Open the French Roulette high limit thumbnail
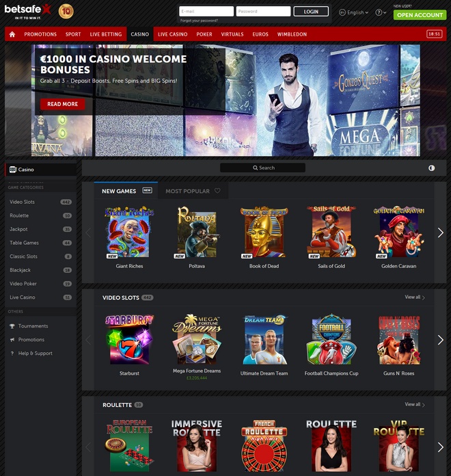This screenshot has width=451, height=476. 264,445
